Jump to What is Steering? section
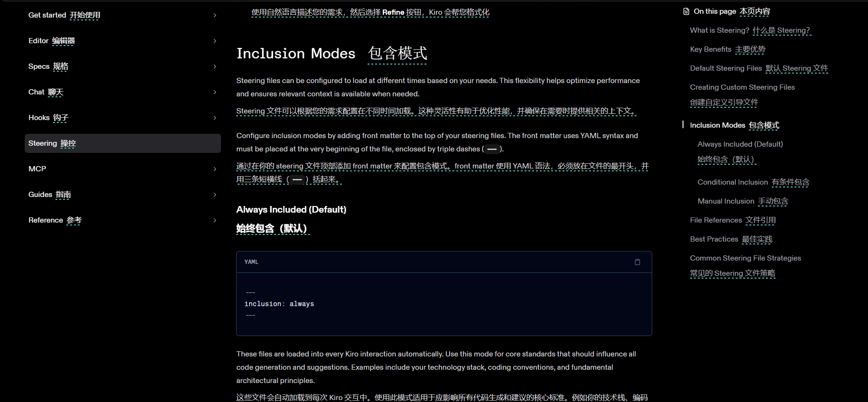This screenshot has width=868, height=402. point(750,30)
